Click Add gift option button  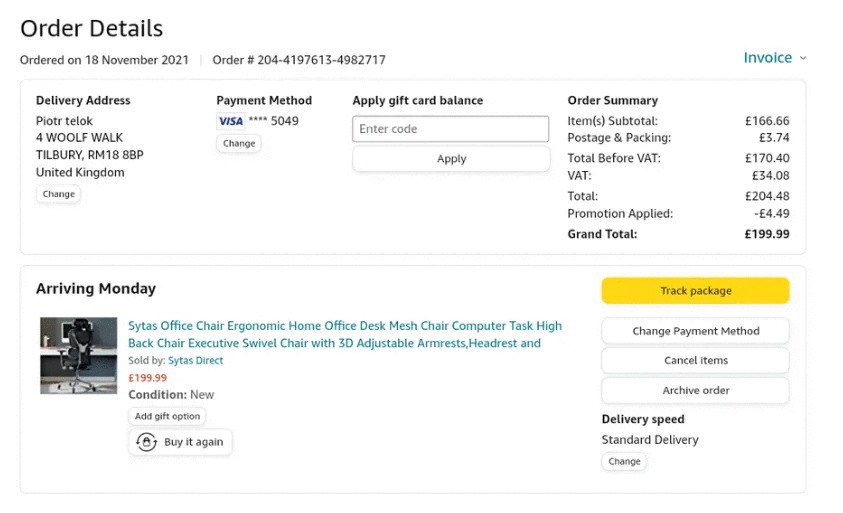(x=168, y=416)
